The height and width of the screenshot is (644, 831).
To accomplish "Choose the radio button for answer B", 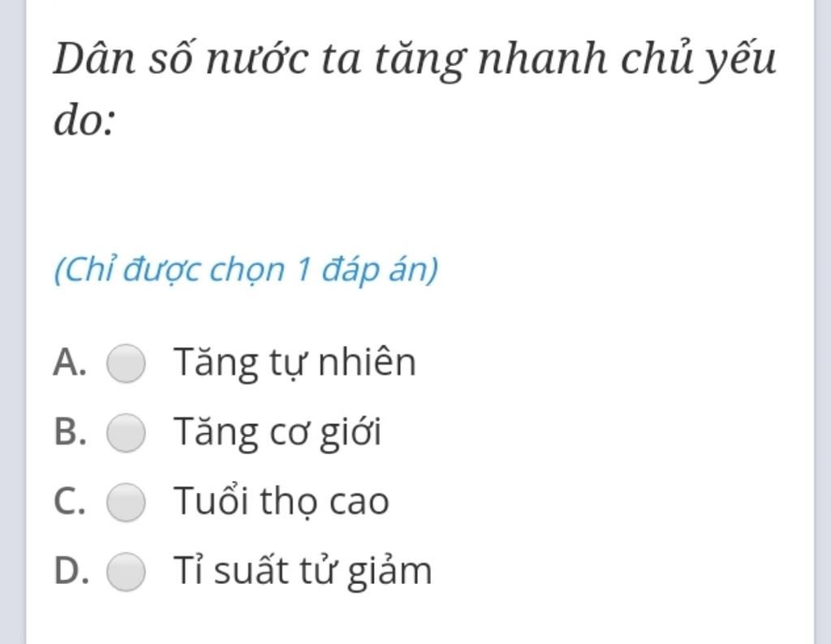I will pos(127,432).
